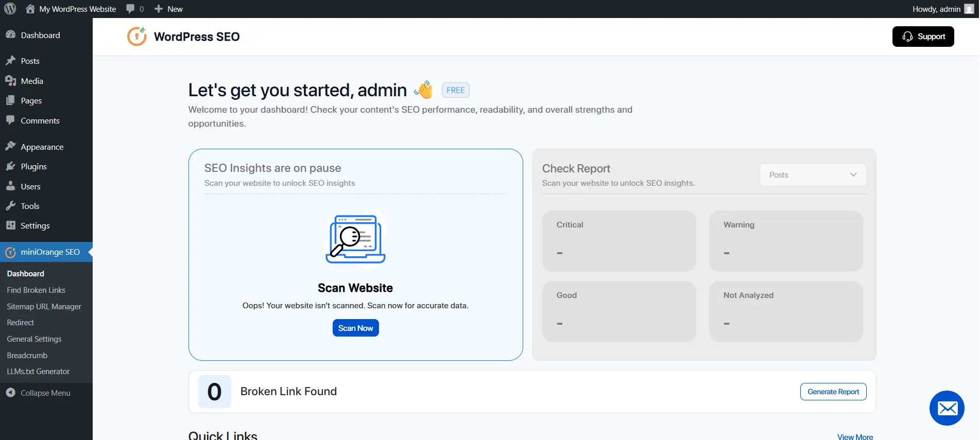
Task: Click the waving hand emoji
Action: [x=424, y=90]
